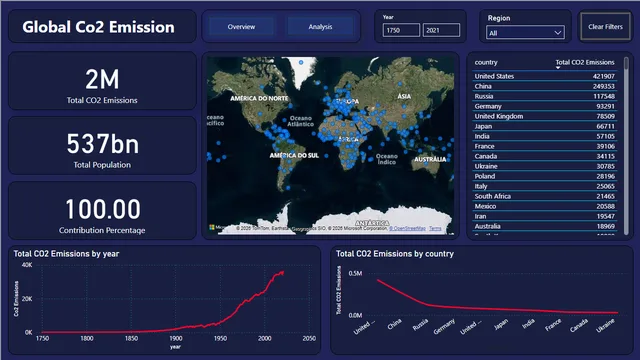This screenshot has width=640, height=360.
Task: Click the end year field showing 2021
Action: click(441, 30)
